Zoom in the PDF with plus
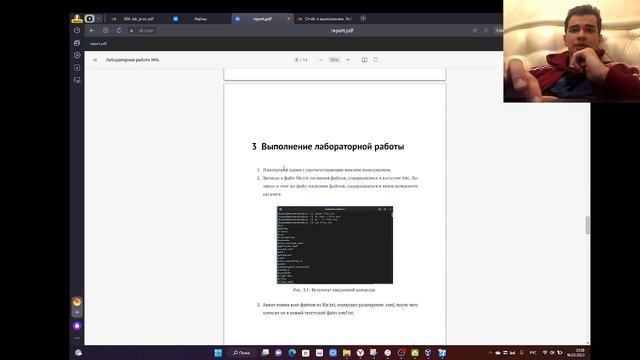The width and height of the screenshot is (640, 360). [348, 60]
